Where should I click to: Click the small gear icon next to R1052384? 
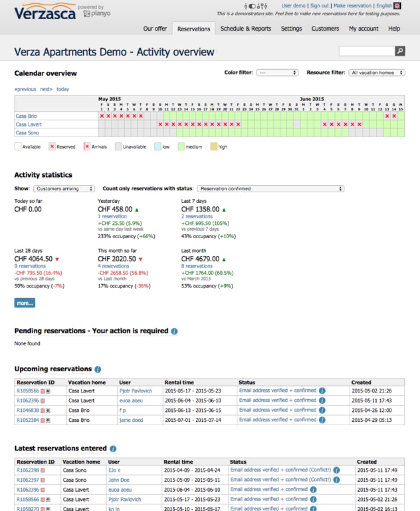pyautogui.click(x=48, y=420)
